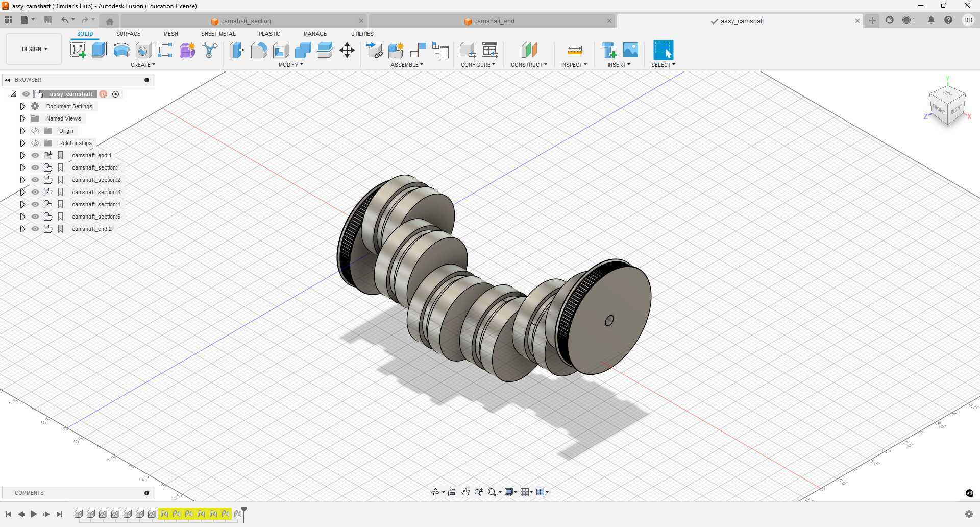This screenshot has width=980, height=527.
Task: Expand the camshaft_section:1 tree item
Action: point(22,167)
